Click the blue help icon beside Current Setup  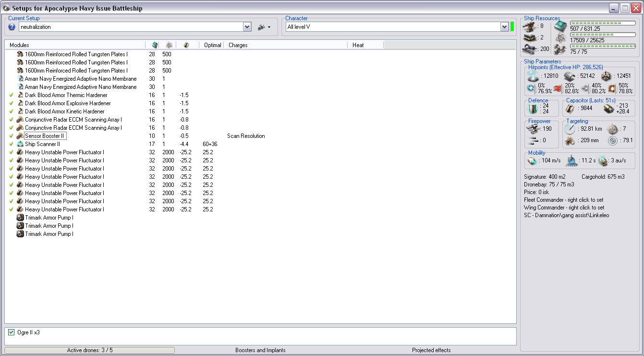(x=12, y=27)
